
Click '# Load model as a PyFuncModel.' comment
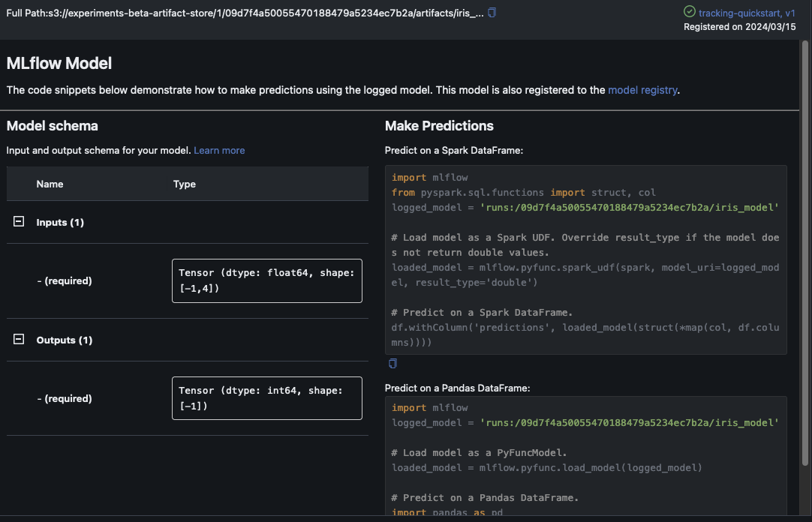coord(479,453)
